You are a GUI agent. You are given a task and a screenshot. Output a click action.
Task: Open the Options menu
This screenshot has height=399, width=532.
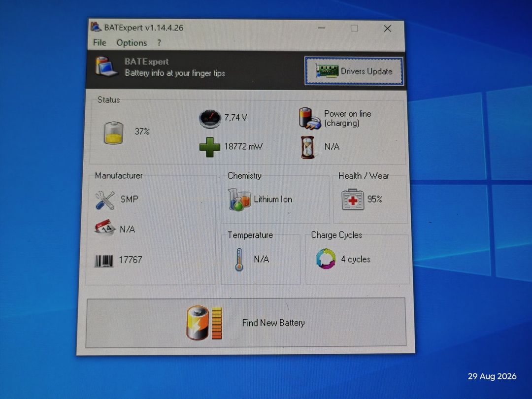(x=132, y=43)
